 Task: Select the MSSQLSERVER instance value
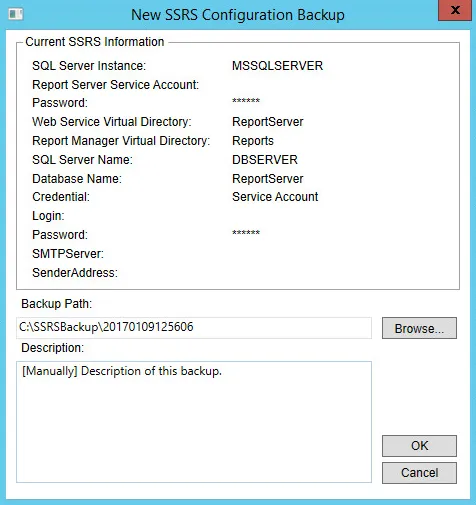tap(277, 66)
